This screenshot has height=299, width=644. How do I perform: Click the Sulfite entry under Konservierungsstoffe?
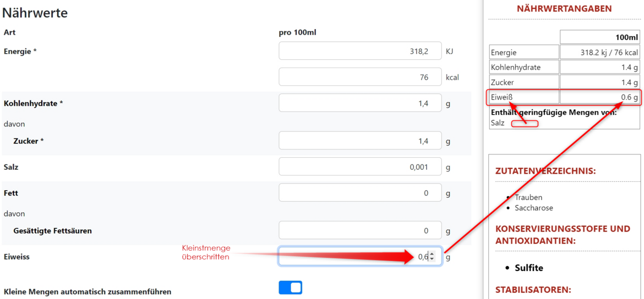pyautogui.click(x=529, y=268)
